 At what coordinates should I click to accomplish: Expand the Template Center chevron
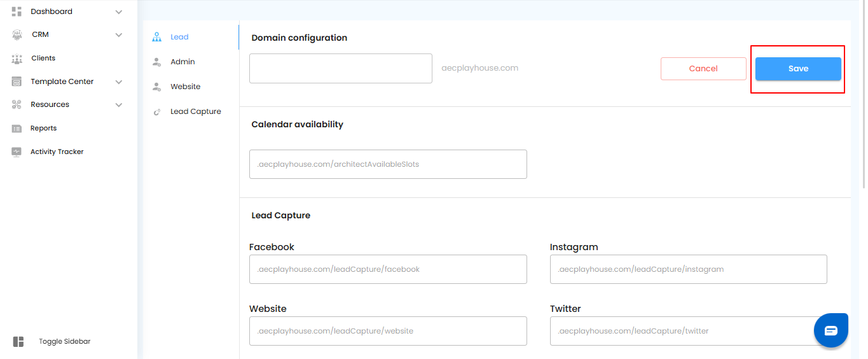pos(119,81)
